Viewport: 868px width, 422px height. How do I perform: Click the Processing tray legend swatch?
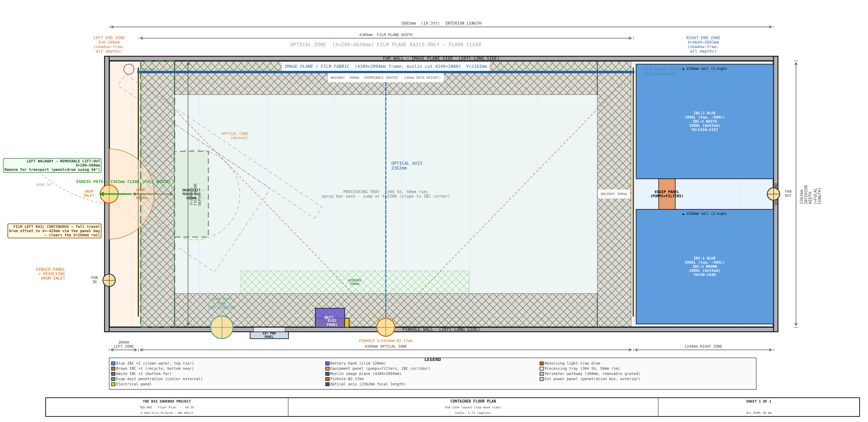click(x=541, y=369)
